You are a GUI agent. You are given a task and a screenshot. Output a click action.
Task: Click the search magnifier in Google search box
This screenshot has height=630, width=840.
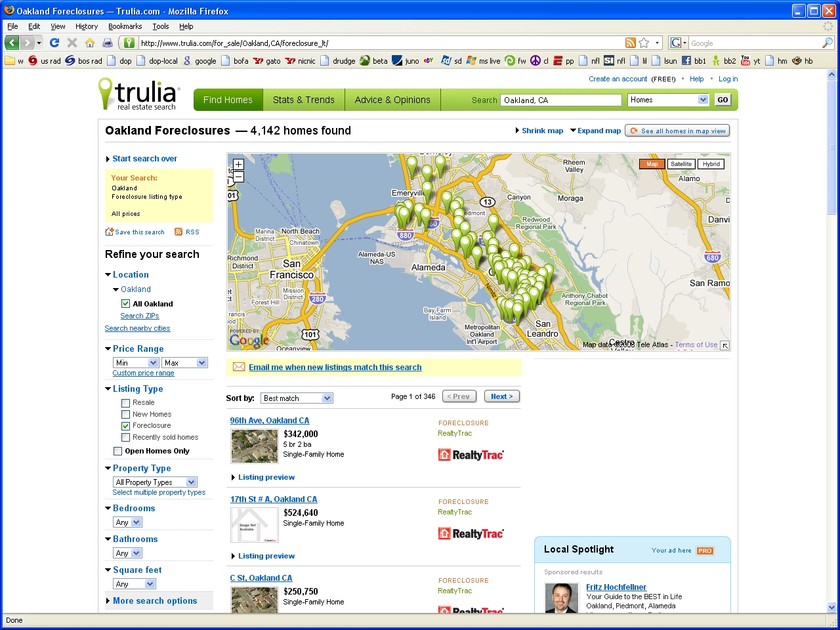coord(828,43)
